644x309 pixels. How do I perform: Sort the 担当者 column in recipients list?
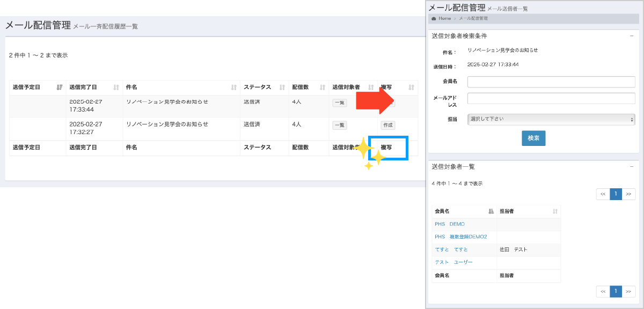point(555,211)
